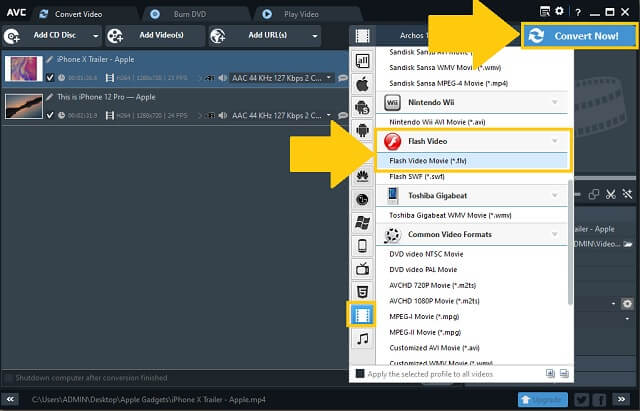Screen dimensions: 640x411
Task: Click the scissors clip icon
Action: [x=611, y=194]
